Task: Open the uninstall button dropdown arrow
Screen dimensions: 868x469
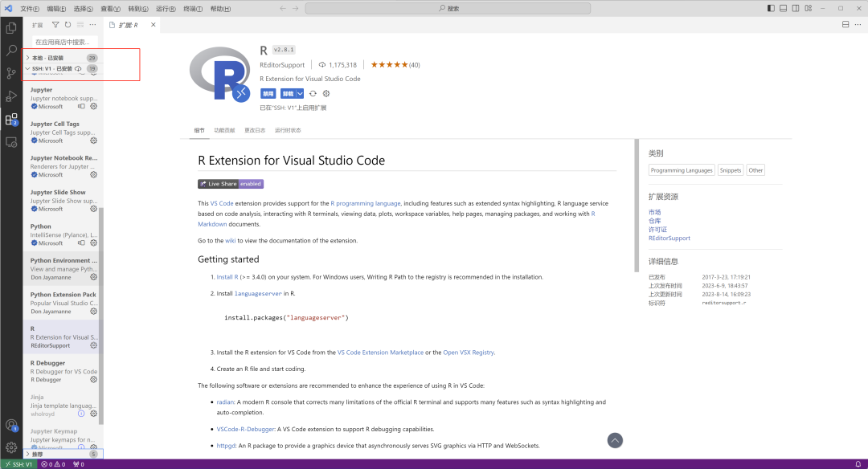Action: pos(300,93)
